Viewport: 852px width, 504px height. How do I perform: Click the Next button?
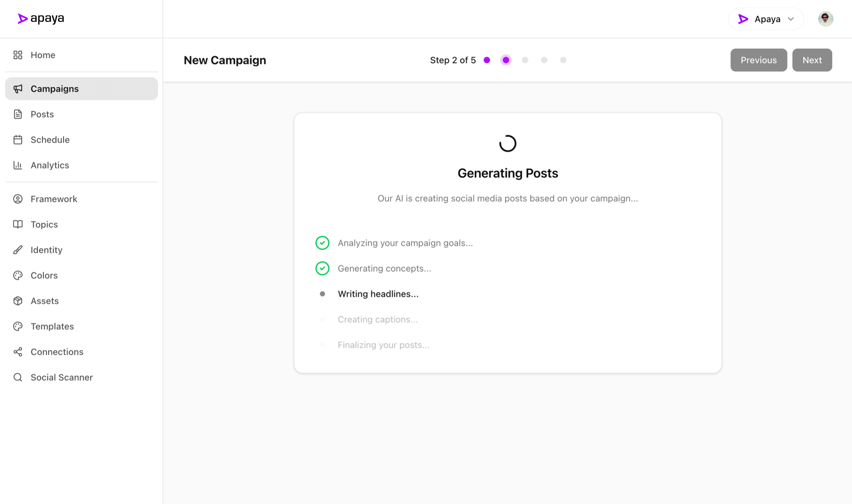click(x=812, y=60)
